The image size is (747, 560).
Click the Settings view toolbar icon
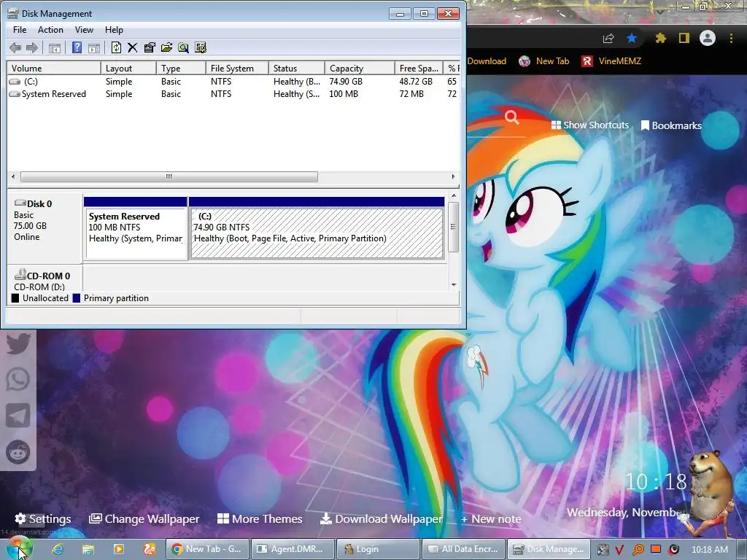pyautogui.click(x=201, y=47)
